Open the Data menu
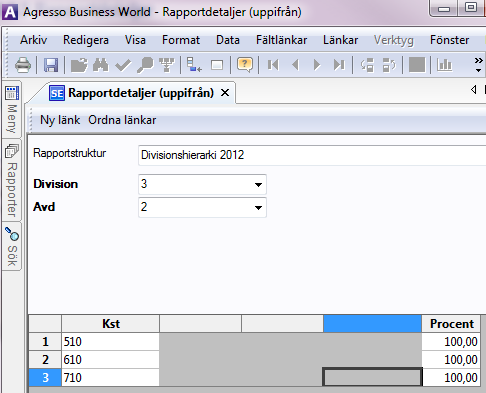The image size is (486, 393). (x=228, y=40)
